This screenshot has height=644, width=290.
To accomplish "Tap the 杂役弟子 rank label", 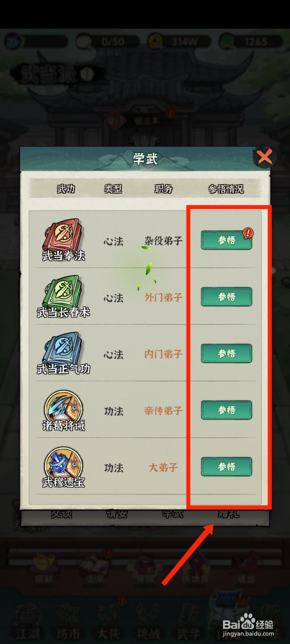I will [163, 241].
